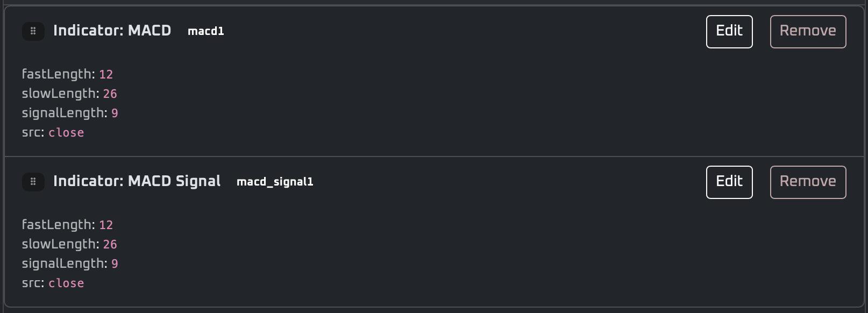Remove the macd_signal1 indicator
Image resolution: width=868 pixels, height=313 pixels.
[x=807, y=182]
